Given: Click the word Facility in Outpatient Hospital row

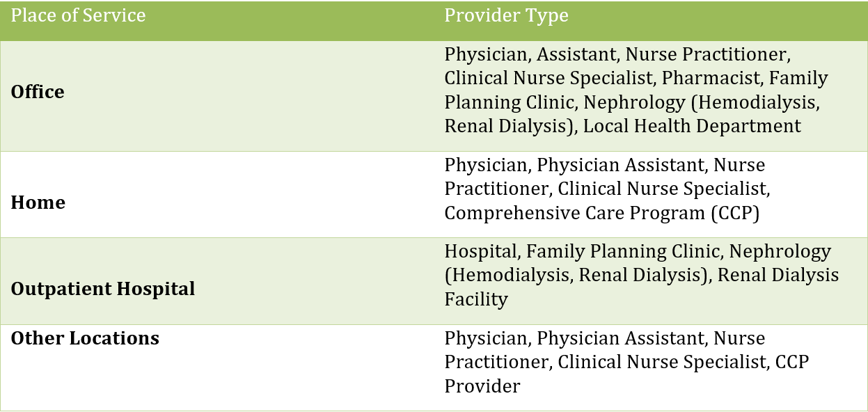Looking at the screenshot, I should click(x=476, y=300).
